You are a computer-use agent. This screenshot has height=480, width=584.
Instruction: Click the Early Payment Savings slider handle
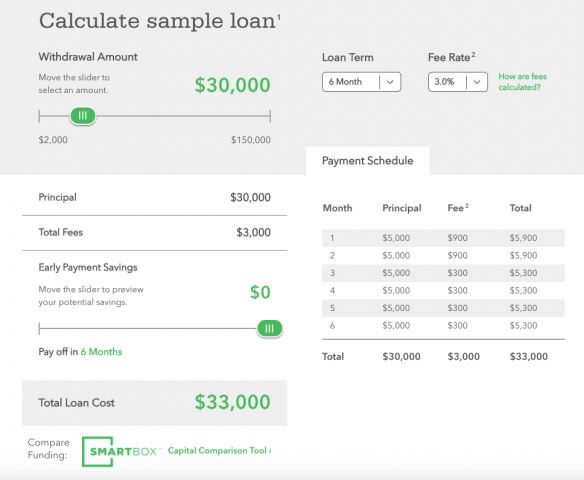point(270,328)
